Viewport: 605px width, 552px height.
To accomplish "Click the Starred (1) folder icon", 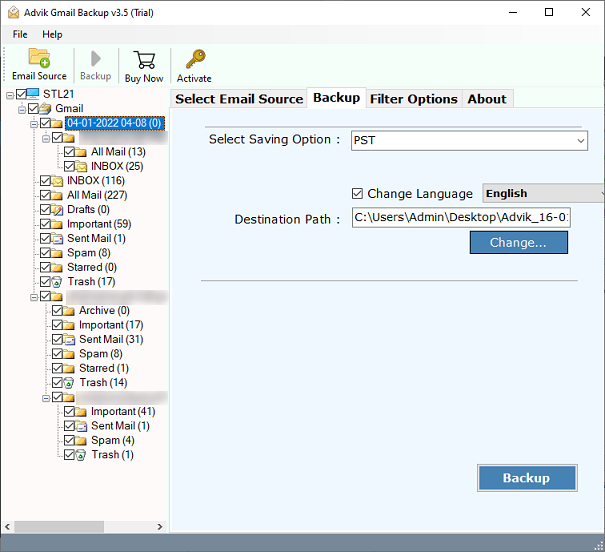I will (69, 368).
